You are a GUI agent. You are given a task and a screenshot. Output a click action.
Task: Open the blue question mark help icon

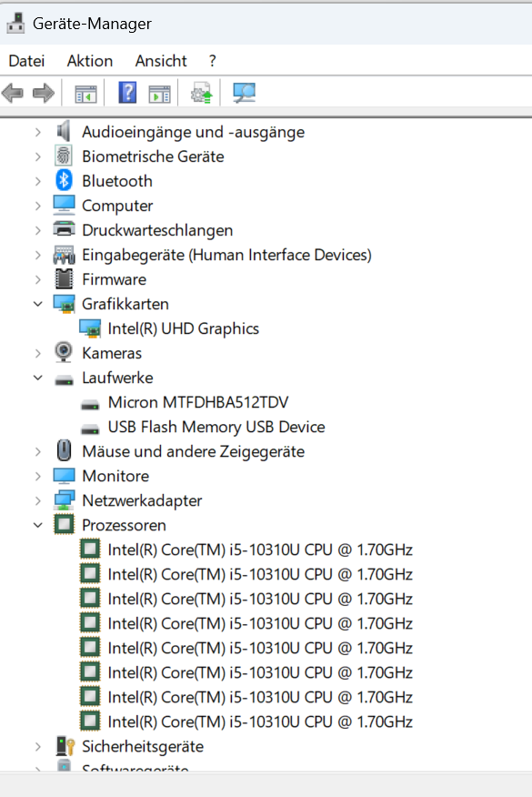127,93
